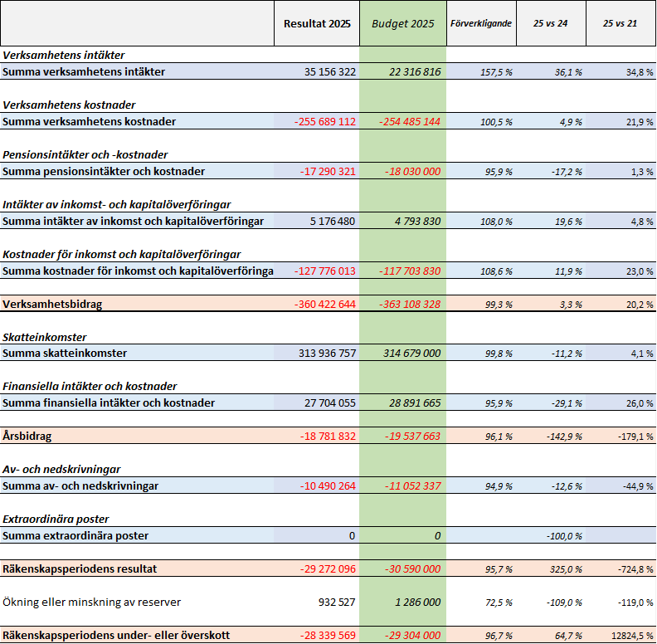This screenshot has width=657, height=644.
Task: Select the 25 vs 21 header cell
Action: coord(620,23)
